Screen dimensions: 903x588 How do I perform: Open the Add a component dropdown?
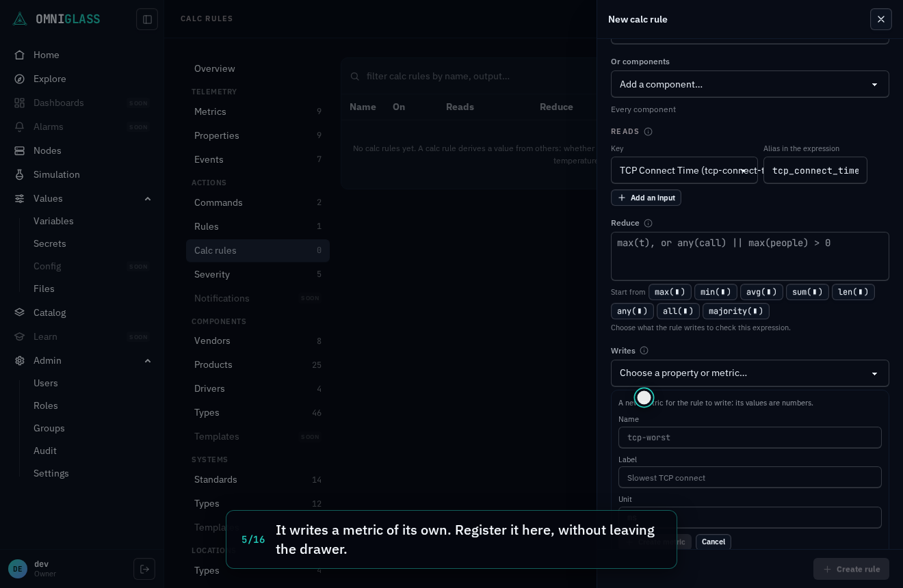pos(750,84)
